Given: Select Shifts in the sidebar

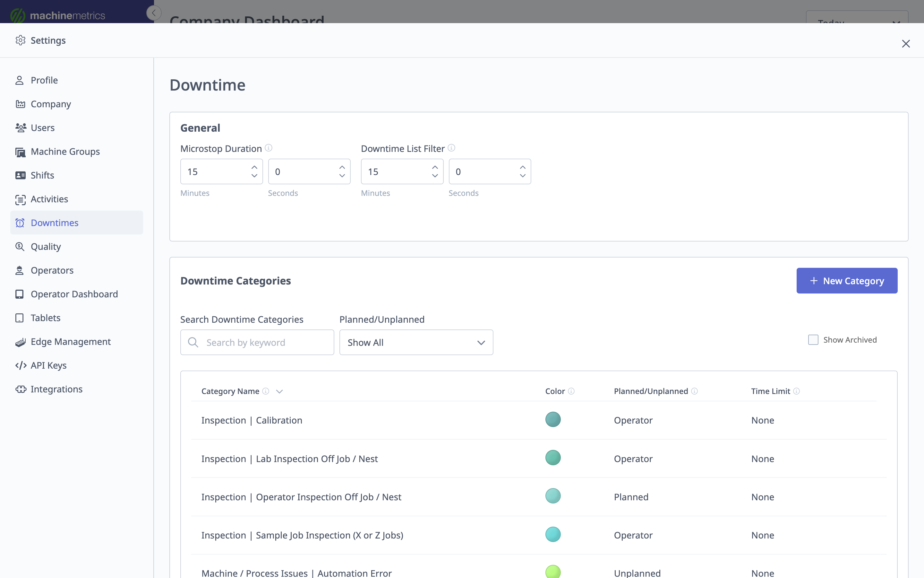Looking at the screenshot, I should coord(76,175).
